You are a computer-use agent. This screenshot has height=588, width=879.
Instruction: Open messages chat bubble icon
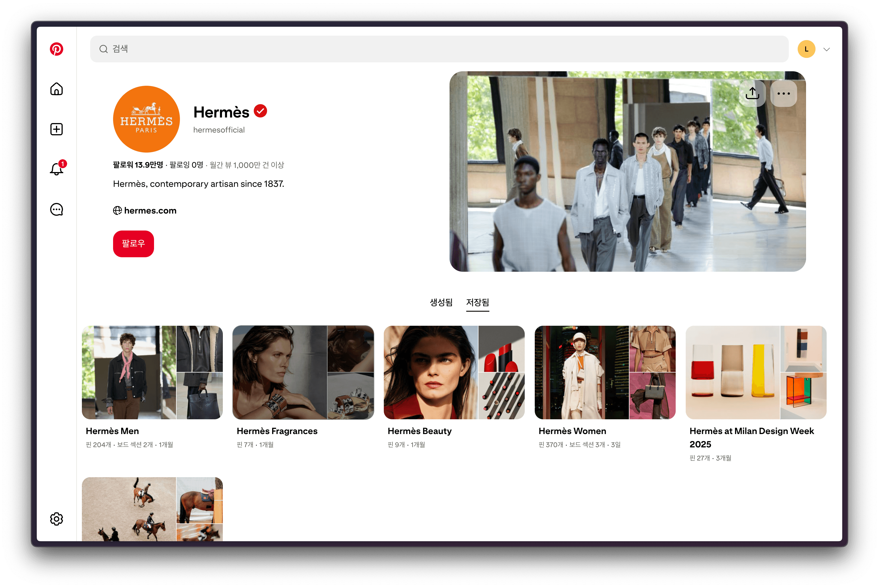click(x=56, y=209)
